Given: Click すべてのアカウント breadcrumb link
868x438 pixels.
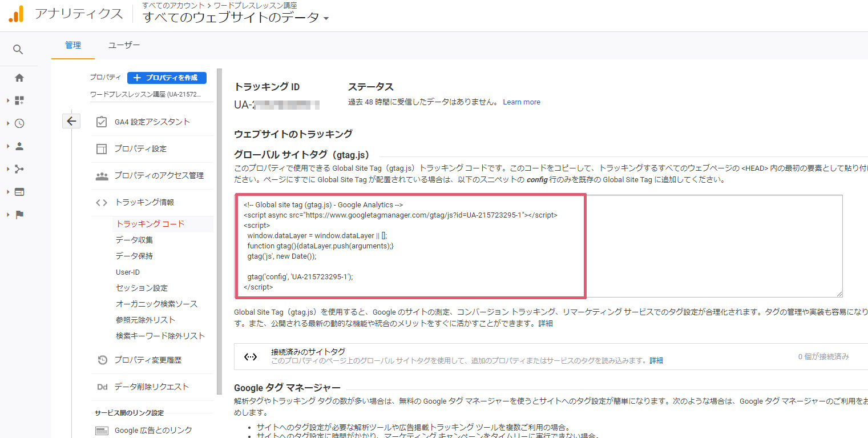Looking at the screenshot, I should 173,5.
